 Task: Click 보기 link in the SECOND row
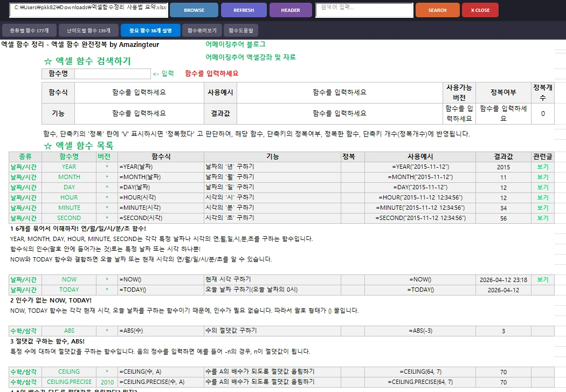(x=542, y=218)
